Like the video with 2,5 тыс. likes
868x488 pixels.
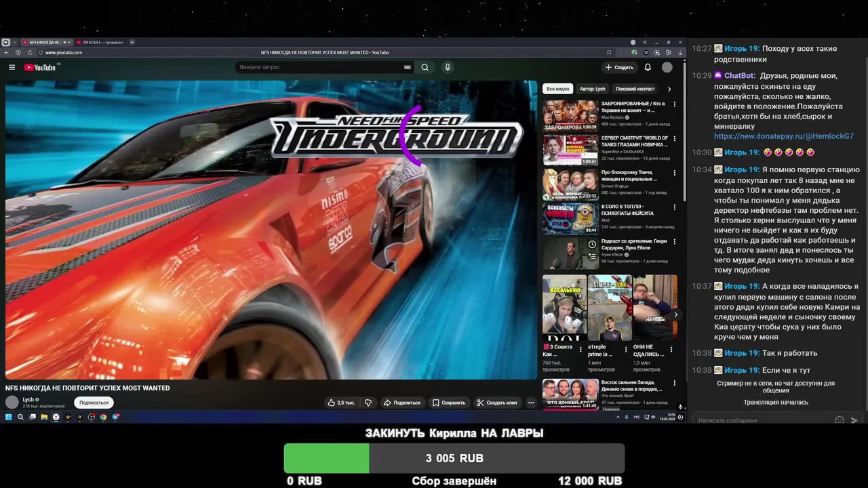341,403
